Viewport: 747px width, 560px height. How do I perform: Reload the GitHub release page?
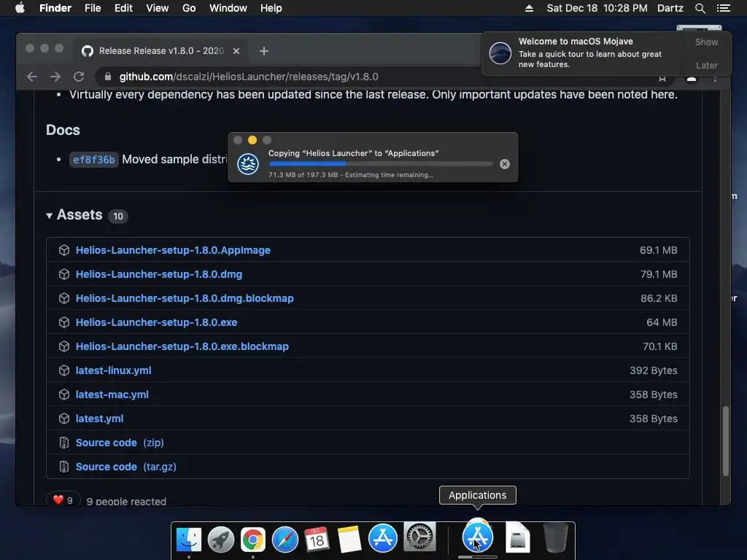(x=79, y=77)
